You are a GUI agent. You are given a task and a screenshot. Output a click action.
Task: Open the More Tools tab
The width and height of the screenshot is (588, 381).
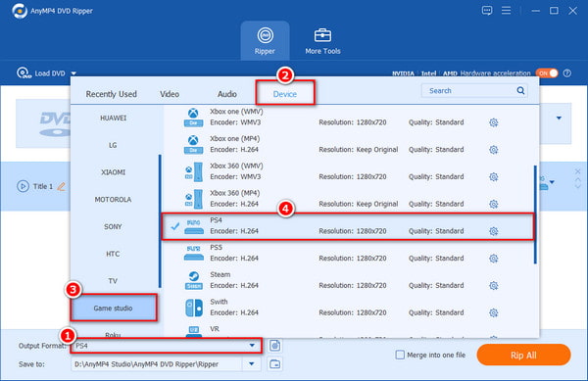322,41
